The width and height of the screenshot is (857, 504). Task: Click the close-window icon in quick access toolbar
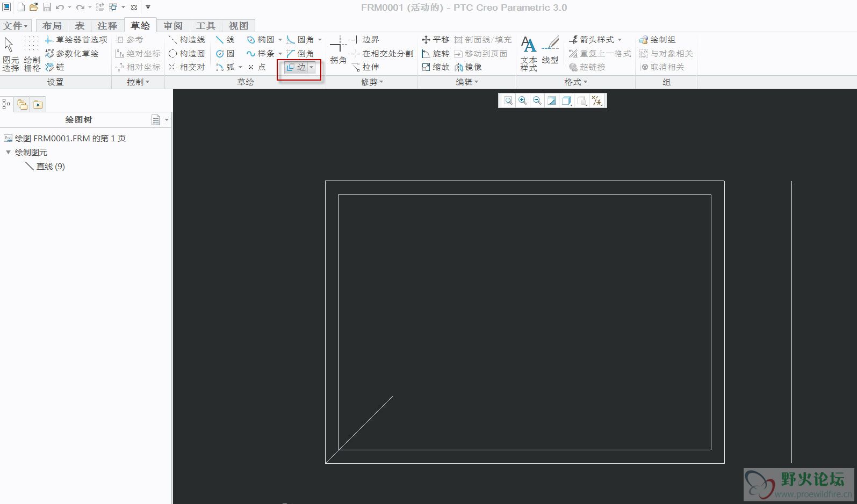click(134, 8)
